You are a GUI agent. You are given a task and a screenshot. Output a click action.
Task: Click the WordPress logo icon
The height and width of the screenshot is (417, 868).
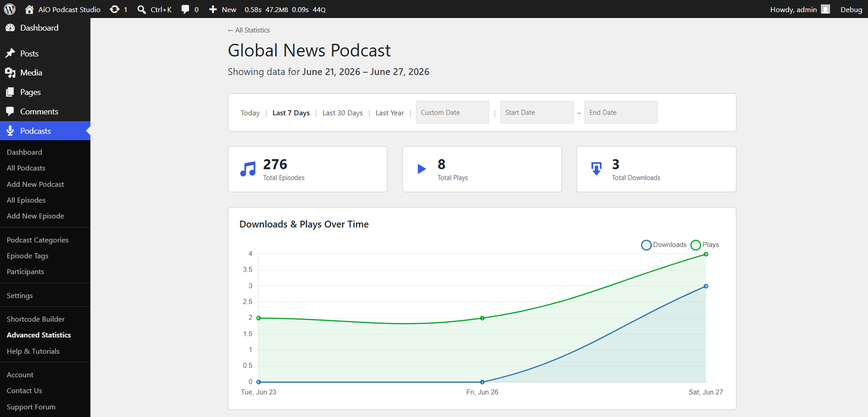10,9
